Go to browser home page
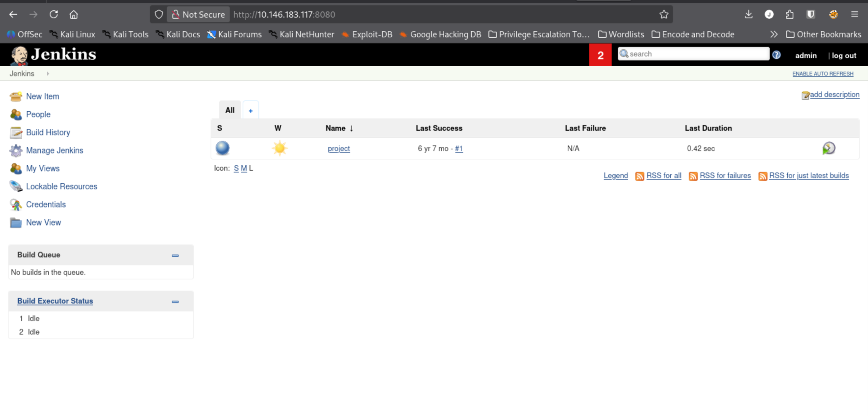This screenshot has height=416, width=868. [x=73, y=14]
